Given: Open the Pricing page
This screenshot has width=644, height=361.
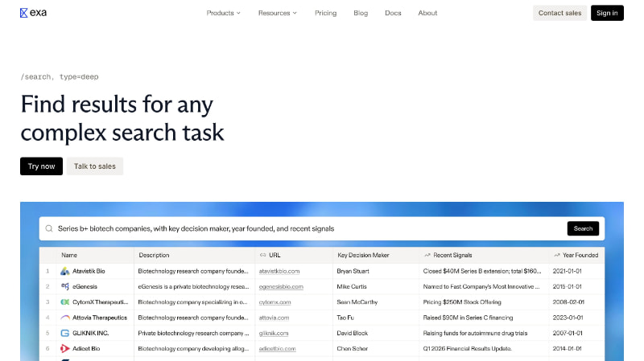Looking at the screenshot, I should tap(326, 13).
